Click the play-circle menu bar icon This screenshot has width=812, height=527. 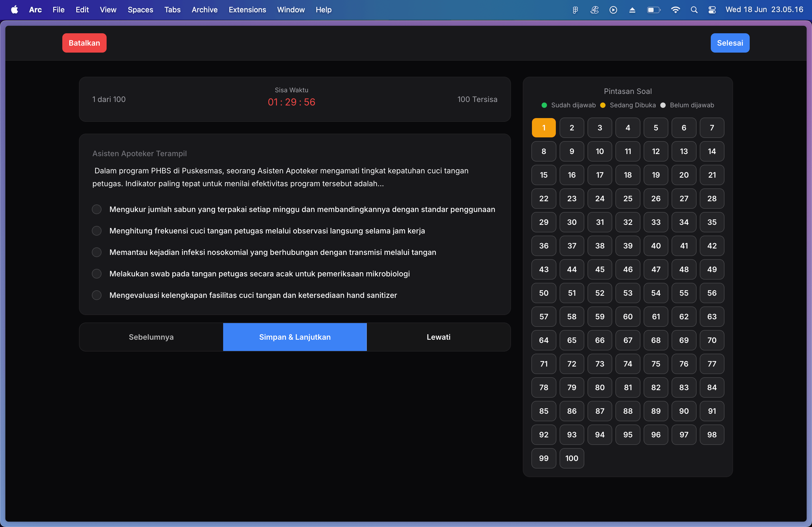[613, 10]
